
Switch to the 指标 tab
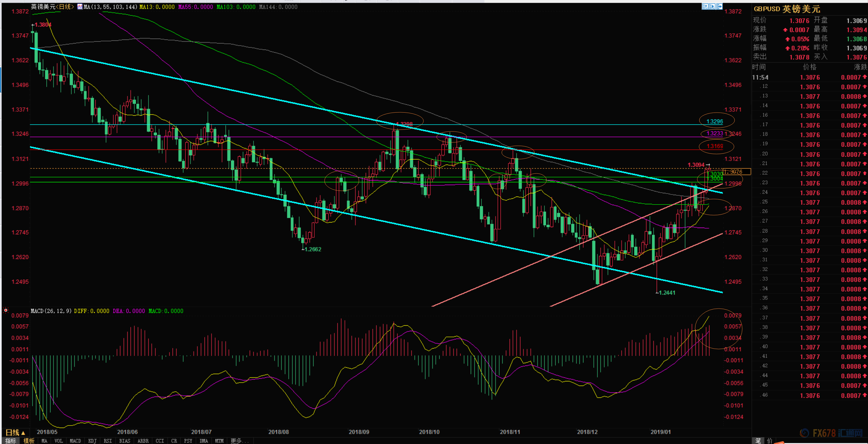click(10, 441)
